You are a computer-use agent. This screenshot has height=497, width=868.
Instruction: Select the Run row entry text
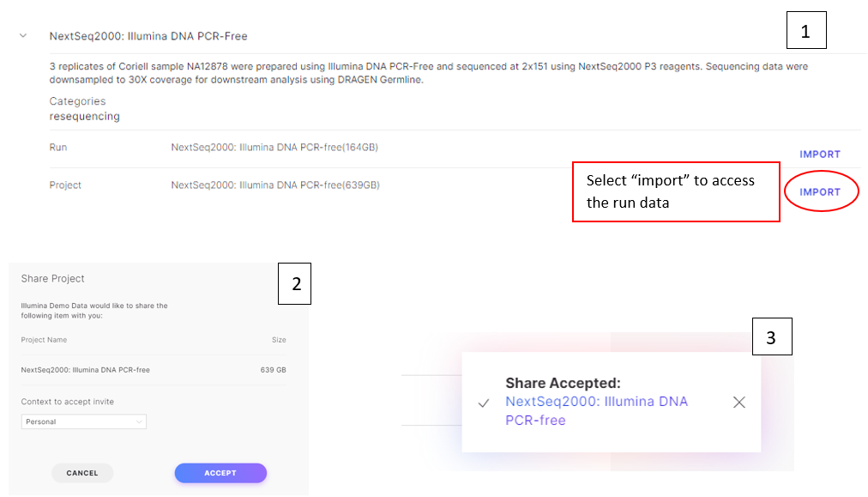coord(274,148)
